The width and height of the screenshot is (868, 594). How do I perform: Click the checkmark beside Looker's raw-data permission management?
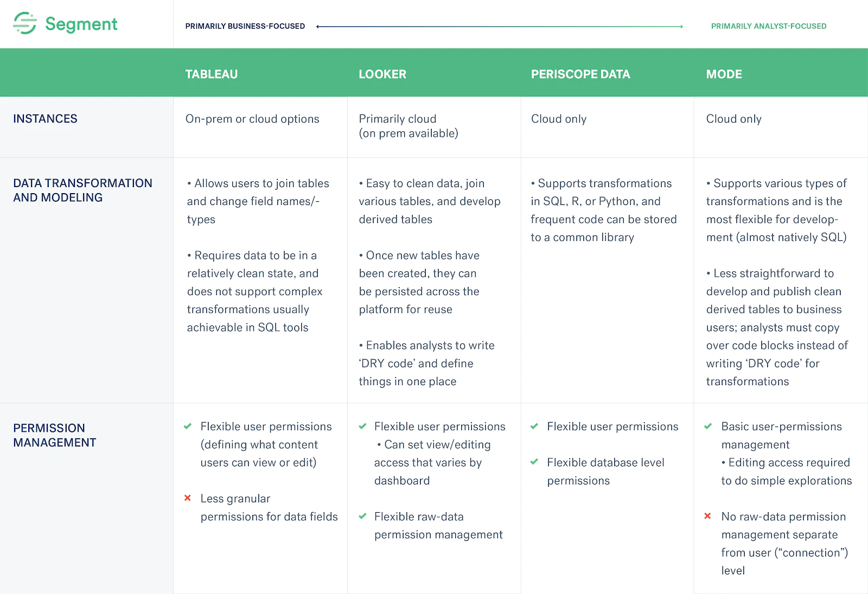[361, 517]
